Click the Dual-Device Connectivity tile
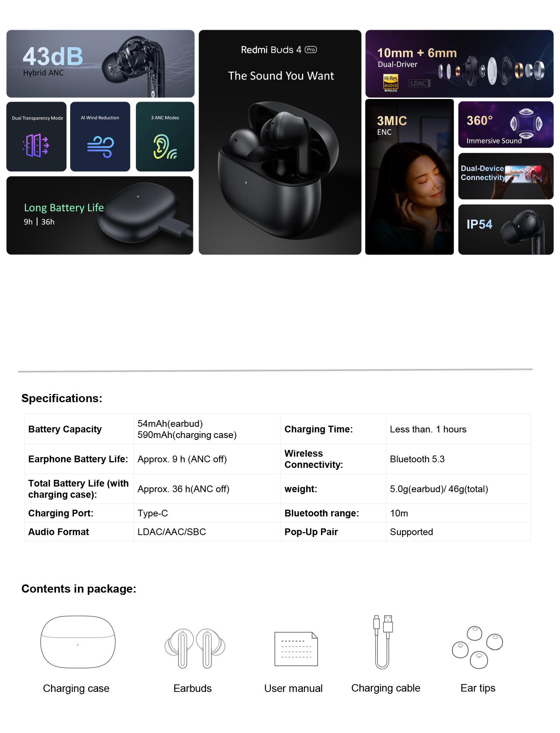The image size is (560, 733). pyautogui.click(x=506, y=176)
